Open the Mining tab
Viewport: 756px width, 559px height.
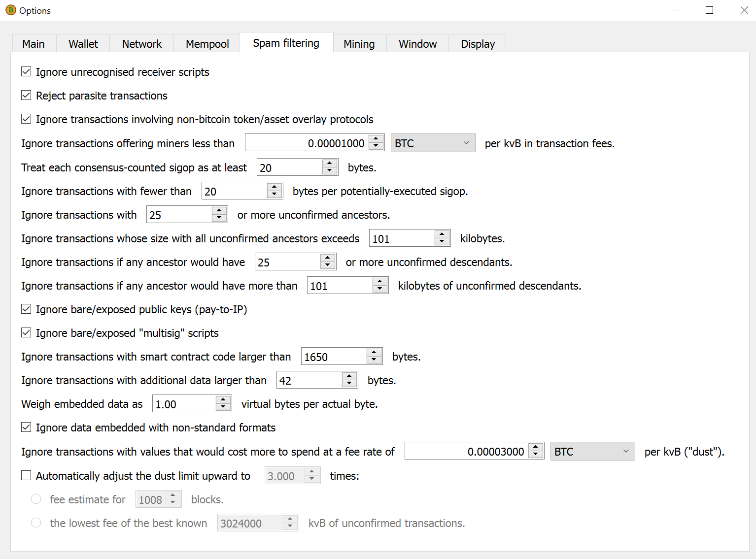click(x=359, y=44)
